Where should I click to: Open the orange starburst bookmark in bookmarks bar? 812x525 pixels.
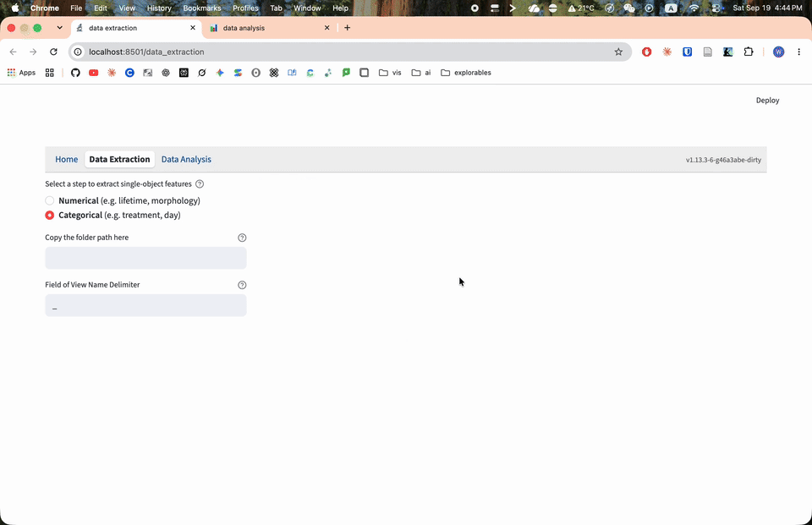pos(112,73)
